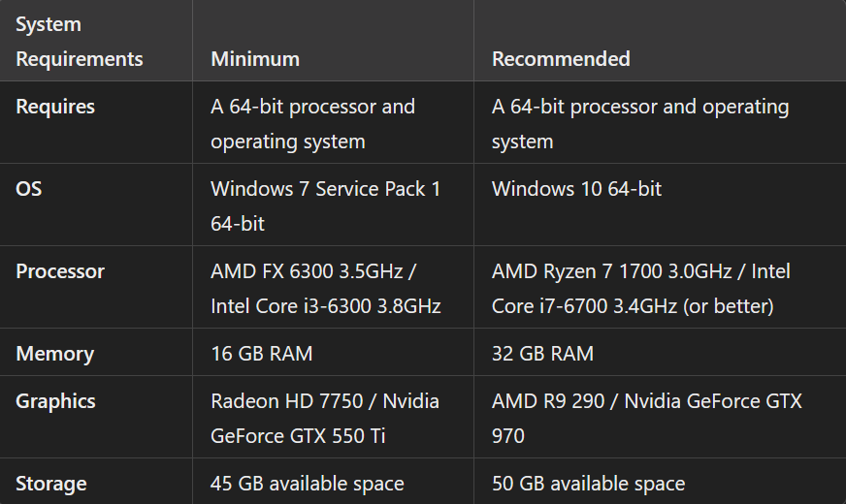Select the "32 GB RAM" cell

coord(542,354)
